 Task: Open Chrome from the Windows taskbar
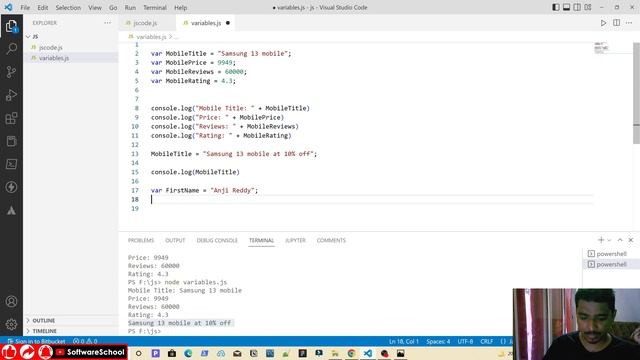click(351, 353)
